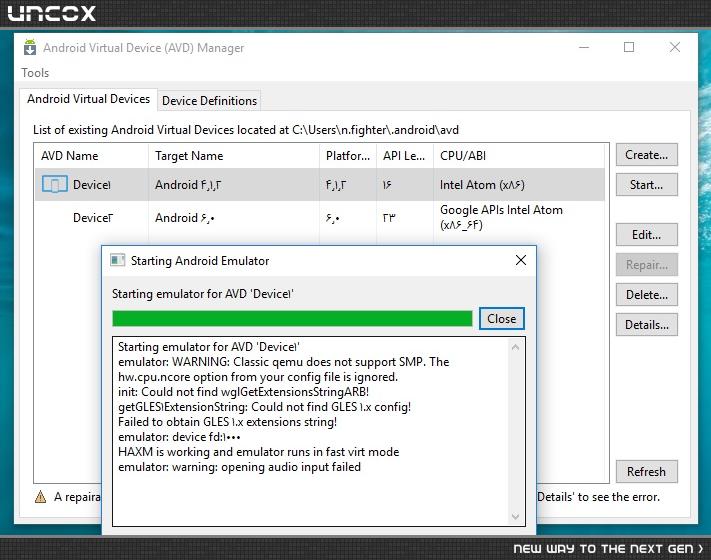Click the Failed to obtain GLES line
The width and height of the screenshot is (711, 560).
227,422
